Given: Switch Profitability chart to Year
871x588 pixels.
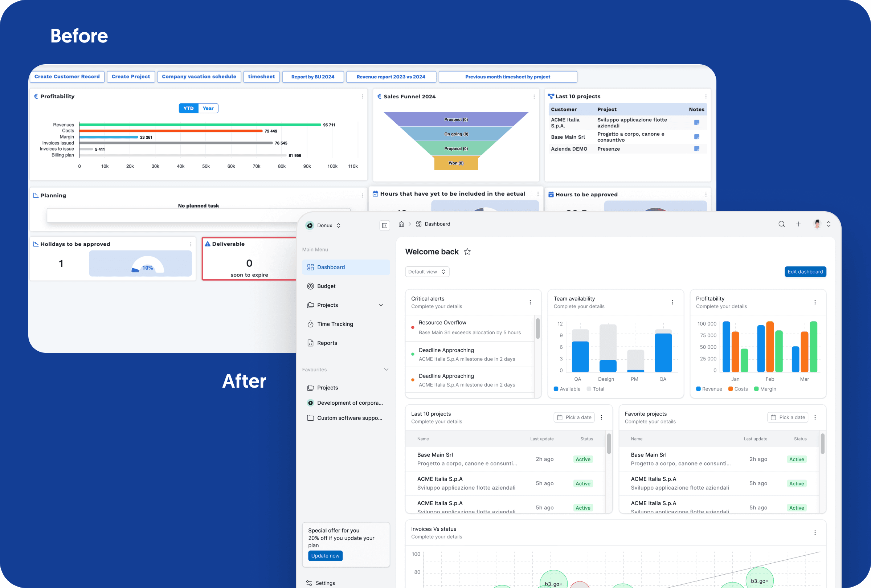Looking at the screenshot, I should point(208,108).
